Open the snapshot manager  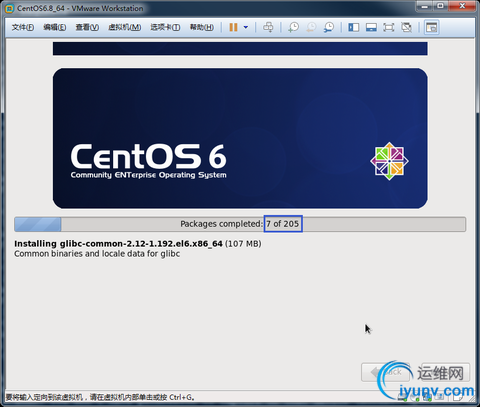329,27
